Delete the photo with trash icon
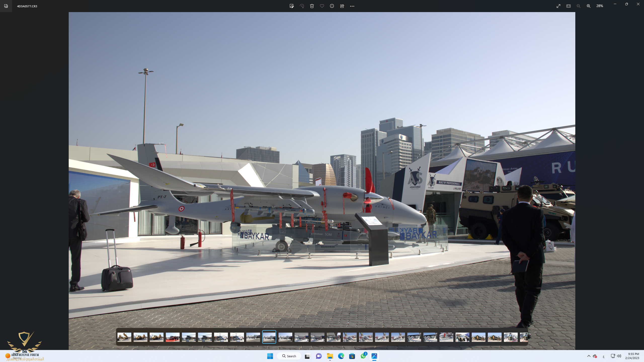644x362 pixels. click(x=312, y=6)
